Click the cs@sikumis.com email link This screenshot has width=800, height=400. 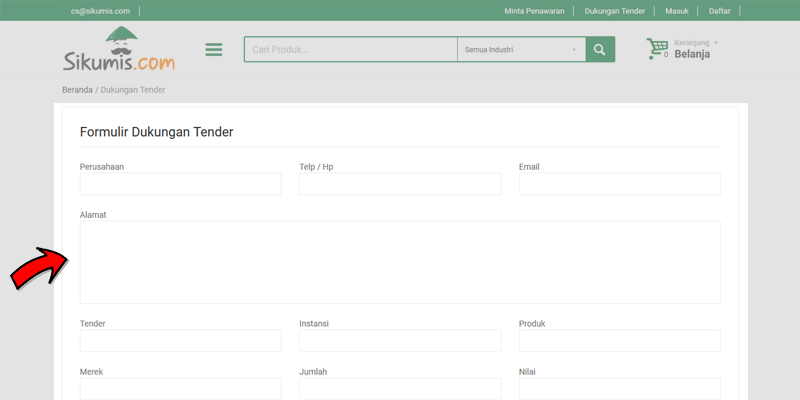(x=101, y=11)
